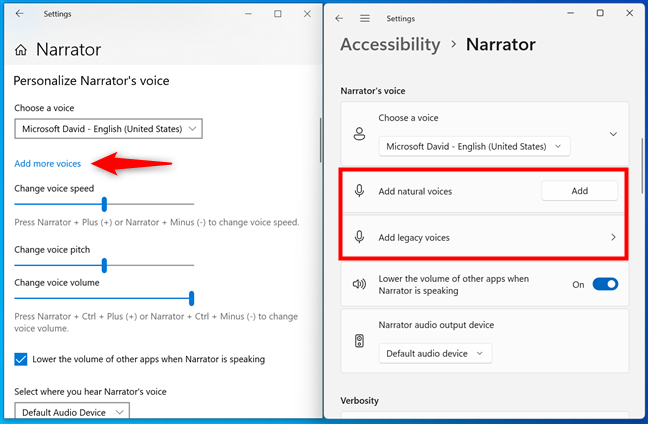Click Add more voices link
This screenshot has height=424, width=648.
point(48,164)
